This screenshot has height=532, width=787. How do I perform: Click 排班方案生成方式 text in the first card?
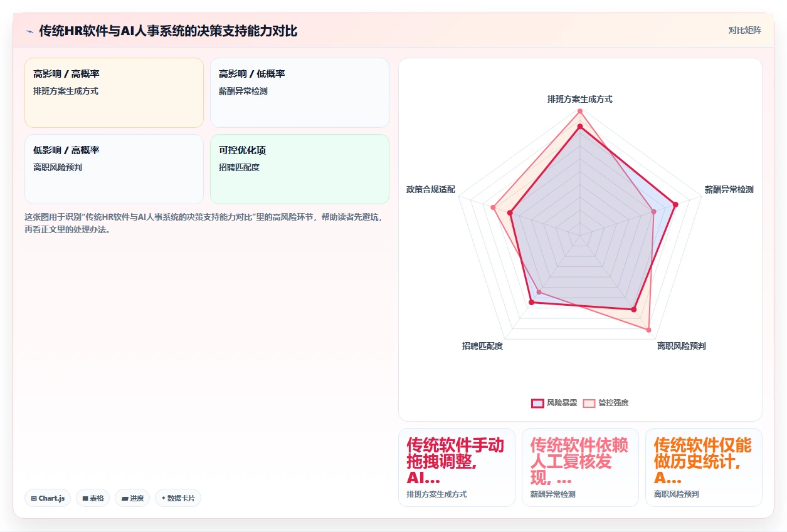[66, 91]
